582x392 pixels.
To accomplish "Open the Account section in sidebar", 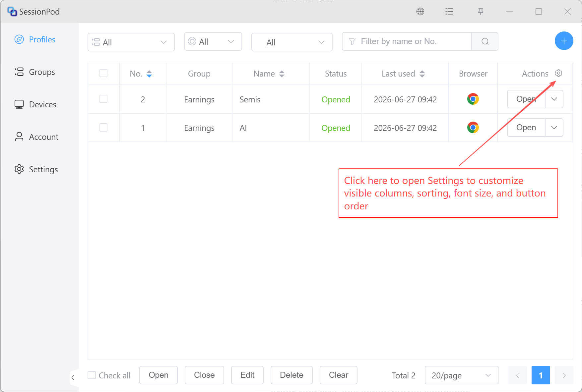I will pyautogui.click(x=36, y=137).
